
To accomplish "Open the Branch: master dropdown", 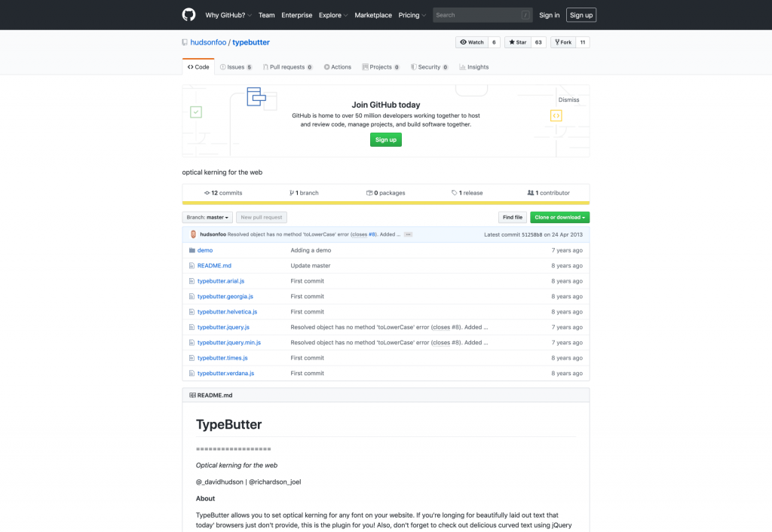I will [x=207, y=218].
